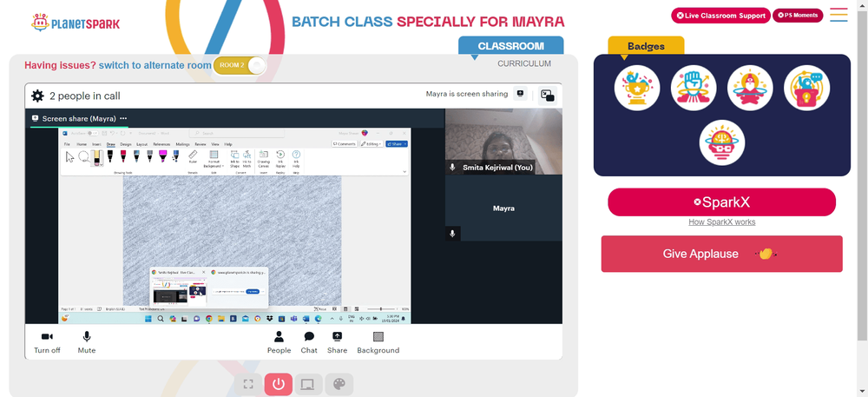
Task: Open the Draw tab in shared Word
Action: [111, 144]
